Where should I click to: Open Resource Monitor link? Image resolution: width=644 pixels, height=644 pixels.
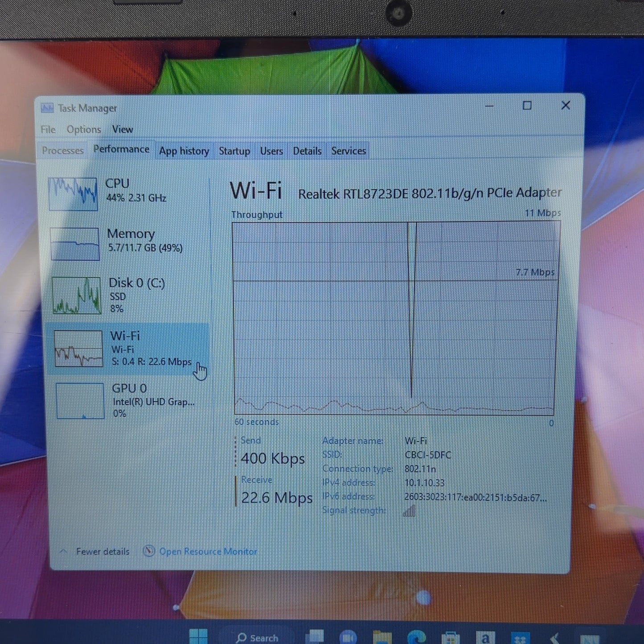(208, 552)
